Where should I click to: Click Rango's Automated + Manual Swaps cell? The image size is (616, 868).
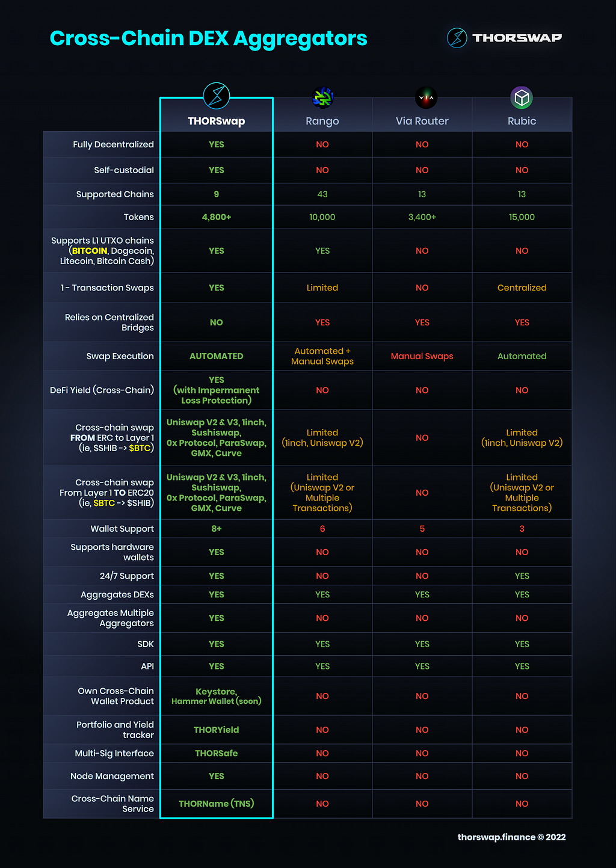322,356
